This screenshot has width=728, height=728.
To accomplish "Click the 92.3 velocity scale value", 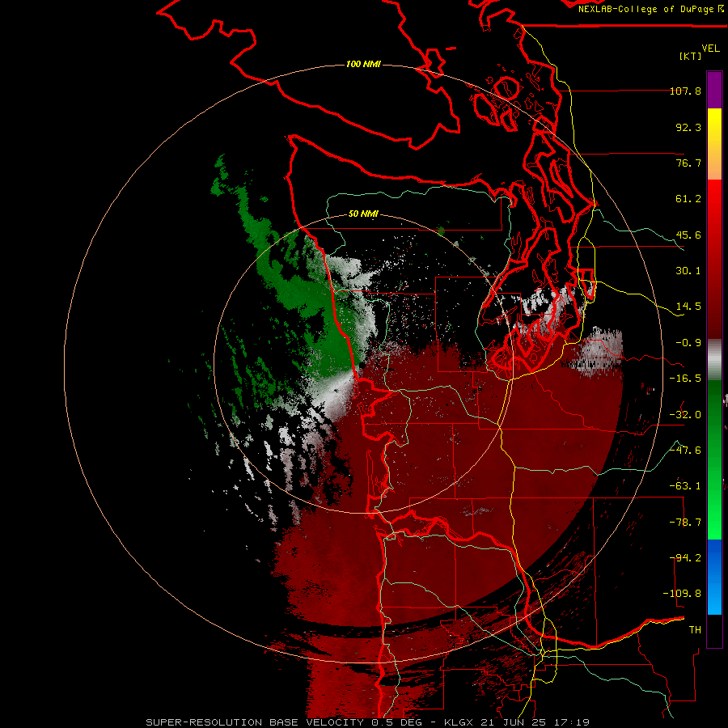I will pyautogui.click(x=688, y=127).
